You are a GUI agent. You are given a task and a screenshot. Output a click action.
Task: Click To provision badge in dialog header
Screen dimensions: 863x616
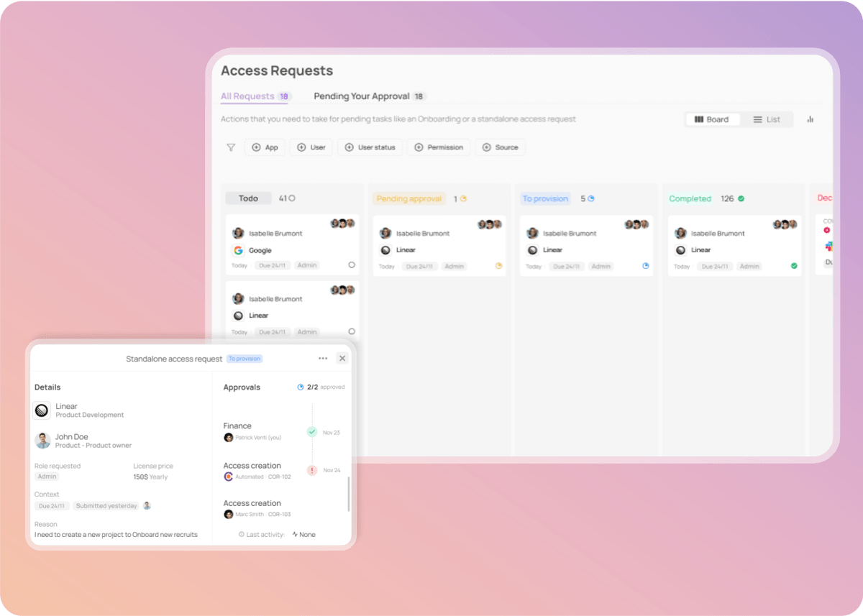245,359
